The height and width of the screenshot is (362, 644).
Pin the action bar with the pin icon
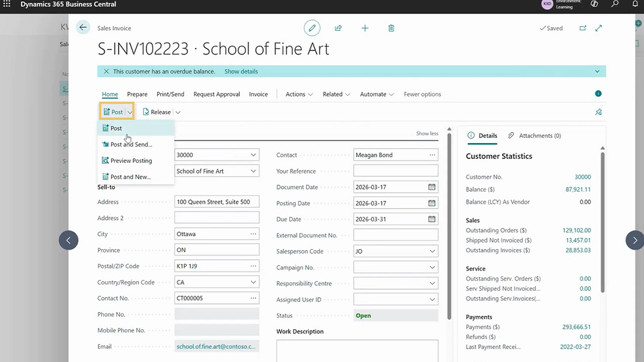point(599,112)
